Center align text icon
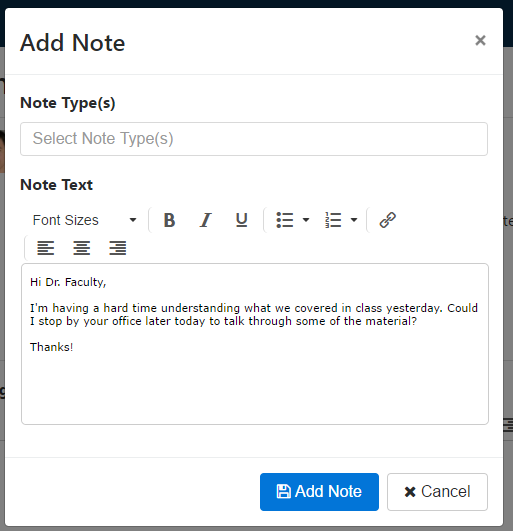The width and height of the screenshot is (513, 531). point(82,248)
